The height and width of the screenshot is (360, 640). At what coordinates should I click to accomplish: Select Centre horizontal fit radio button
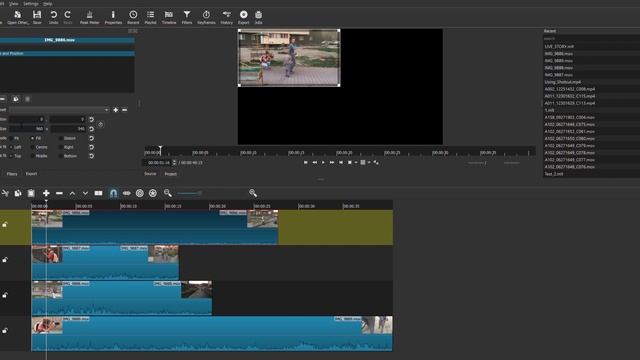[x=33, y=147]
